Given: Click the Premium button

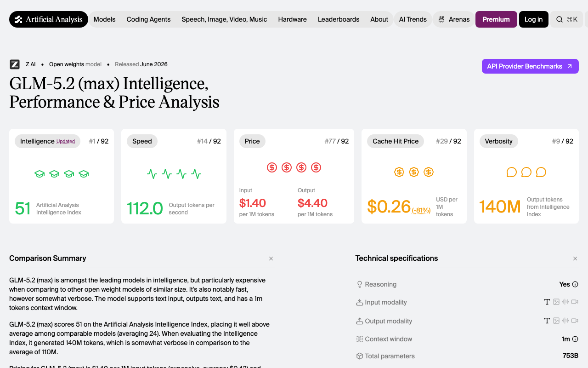Looking at the screenshot, I should pyautogui.click(x=496, y=19).
